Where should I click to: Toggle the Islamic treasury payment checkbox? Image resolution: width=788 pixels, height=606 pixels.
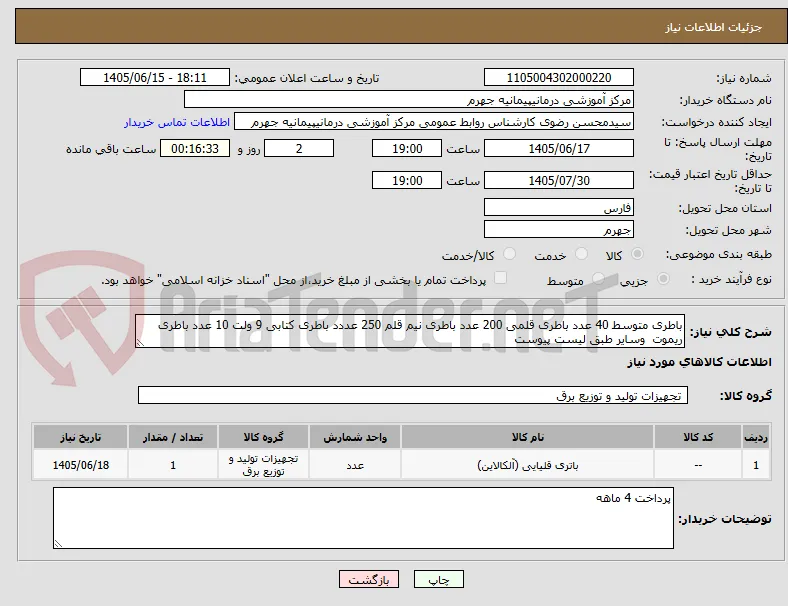500,278
